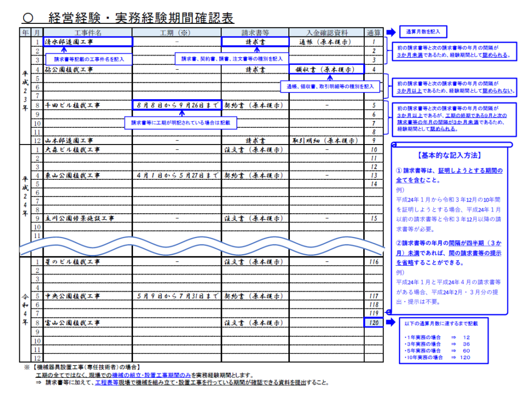Select the cumulative value 116
The image size is (532, 394).
(x=374, y=262)
